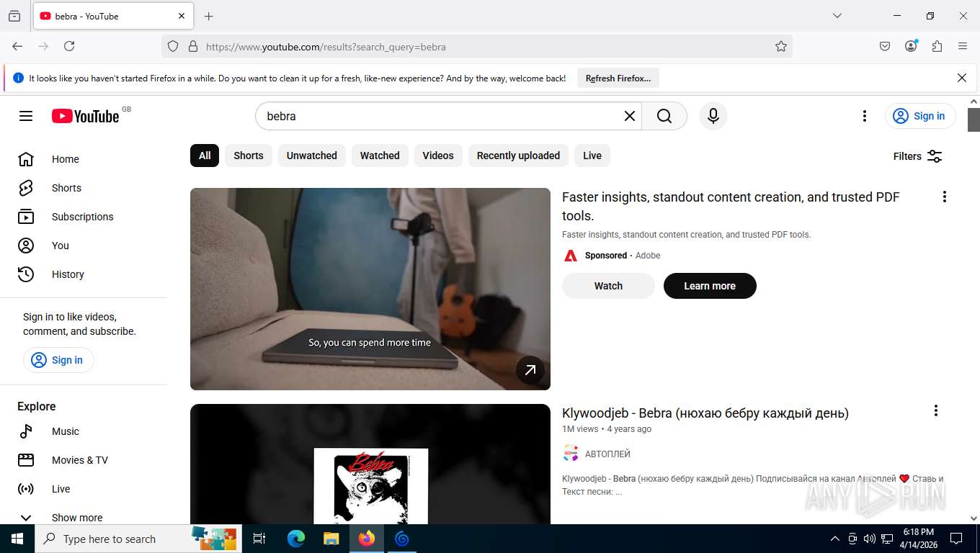The width and height of the screenshot is (980, 553).
Task: Open Klywoodjeb Bebra video thumbnail
Action: [x=370, y=464]
